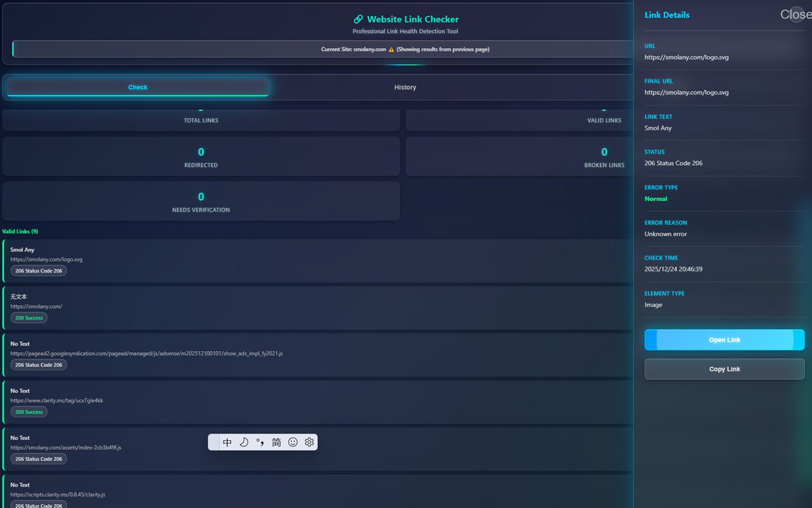Click the URL value in Link Details
The height and width of the screenshot is (508, 812).
[x=686, y=57]
